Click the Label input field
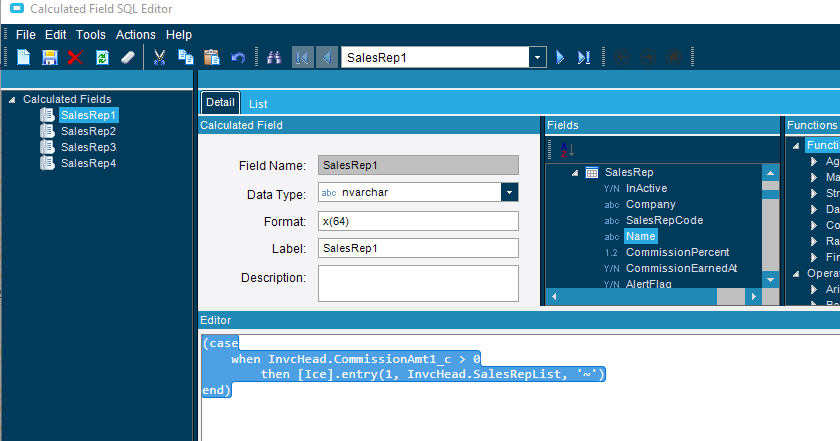Image resolution: width=840 pixels, height=441 pixels. pyautogui.click(x=418, y=248)
